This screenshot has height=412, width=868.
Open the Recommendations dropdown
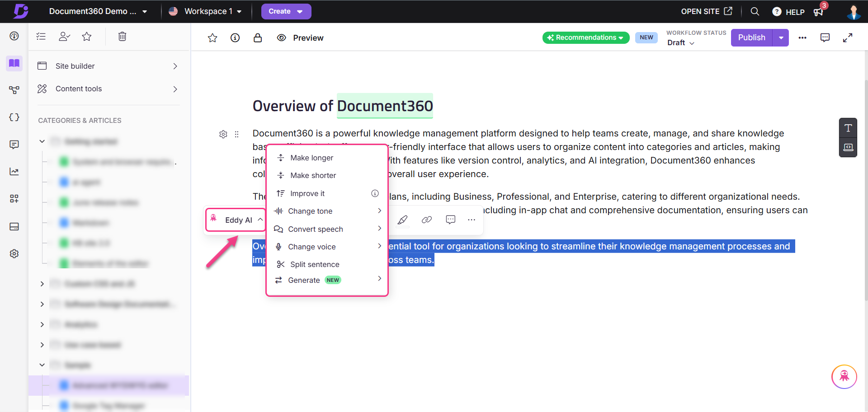(x=585, y=38)
